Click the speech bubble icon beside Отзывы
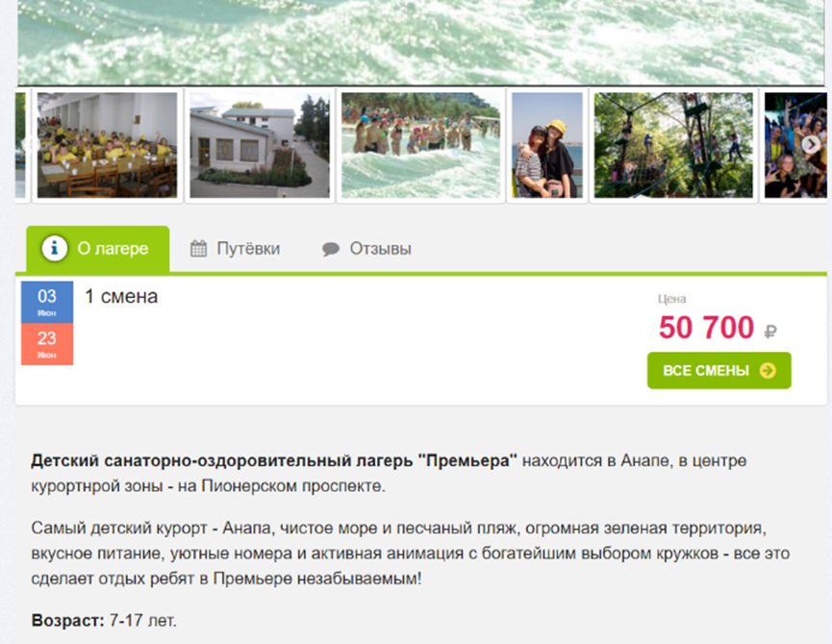The image size is (832, 644). pos(331,249)
